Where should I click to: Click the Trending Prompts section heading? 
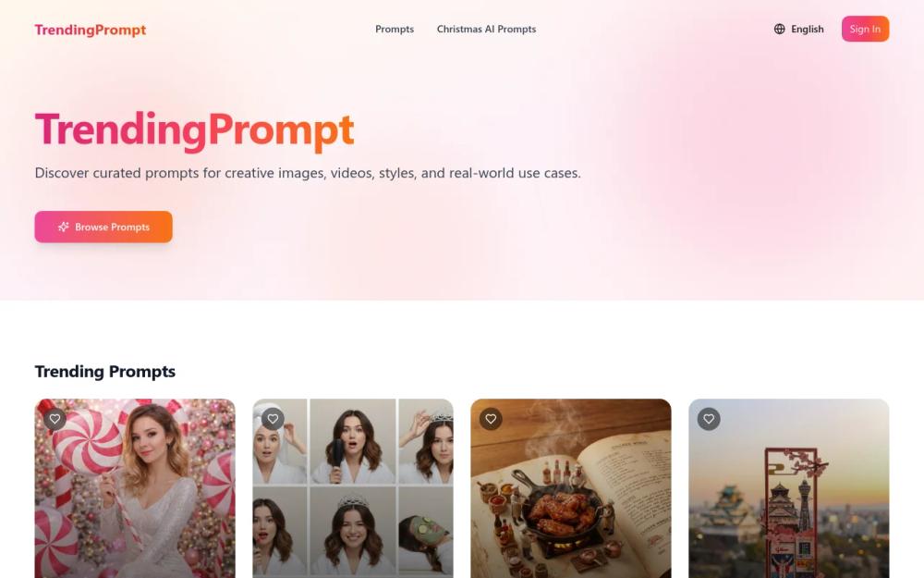point(105,372)
